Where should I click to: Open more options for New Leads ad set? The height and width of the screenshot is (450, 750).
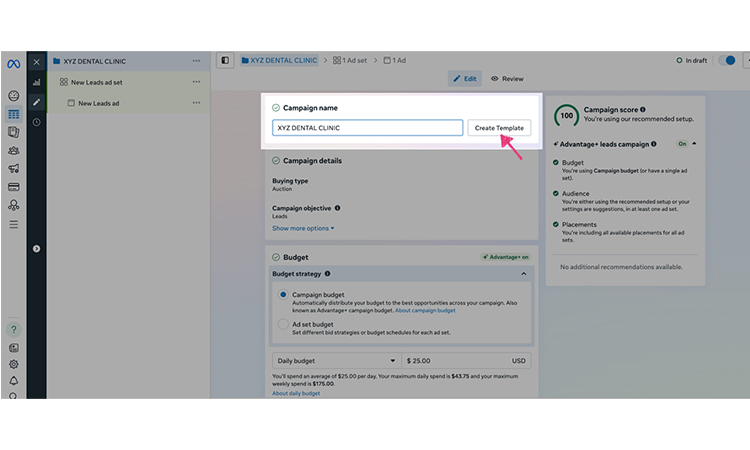pyautogui.click(x=197, y=82)
